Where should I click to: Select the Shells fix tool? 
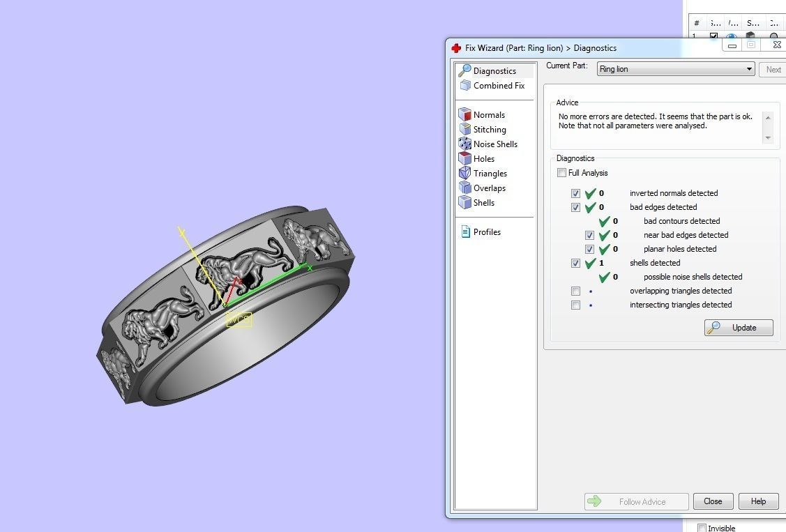[477, 202]
